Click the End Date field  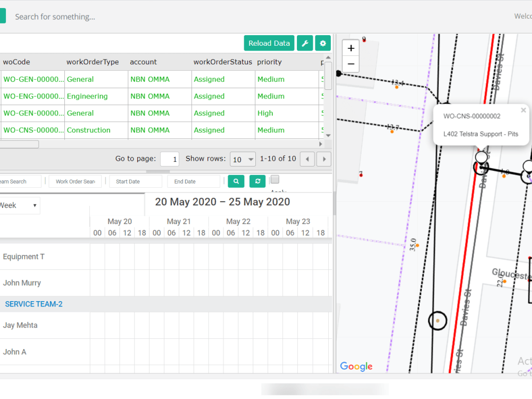(194, 181)
